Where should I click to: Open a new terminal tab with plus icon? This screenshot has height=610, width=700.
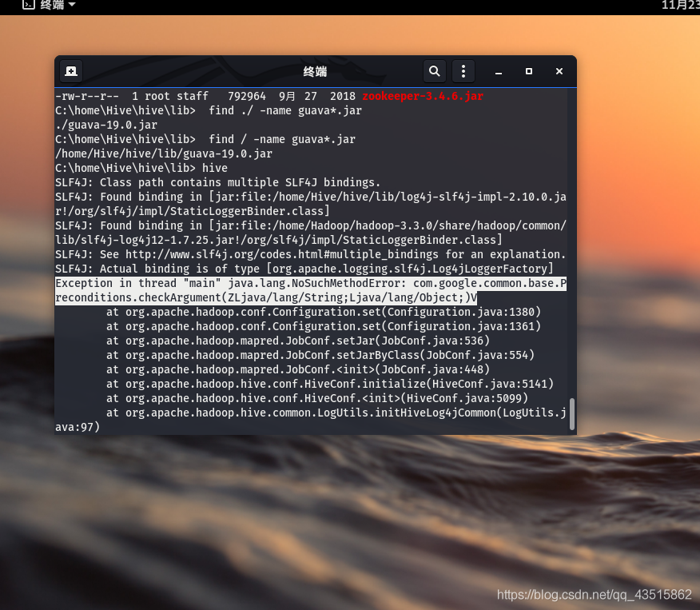point(71,71)
